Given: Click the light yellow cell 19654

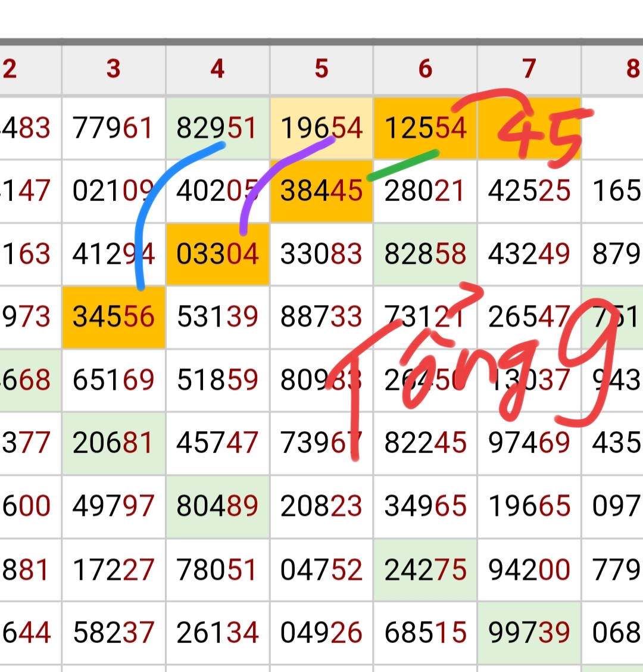Looking at the screenshot, I should 321,128.
